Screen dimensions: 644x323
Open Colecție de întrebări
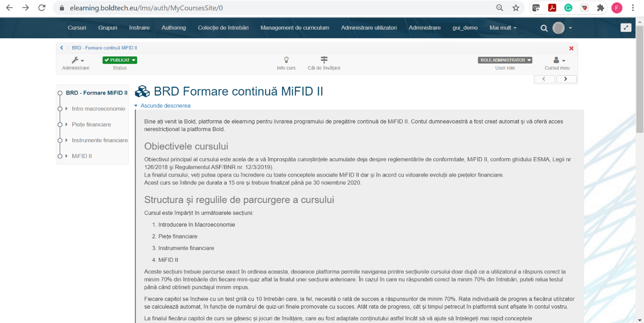[223, 27]
